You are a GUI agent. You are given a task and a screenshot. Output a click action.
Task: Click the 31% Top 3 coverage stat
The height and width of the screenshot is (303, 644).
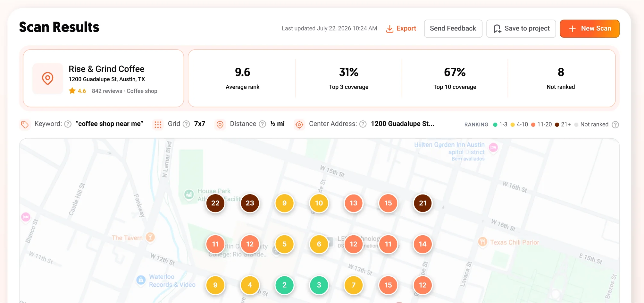pyautogui.click(x=349, y=78)
